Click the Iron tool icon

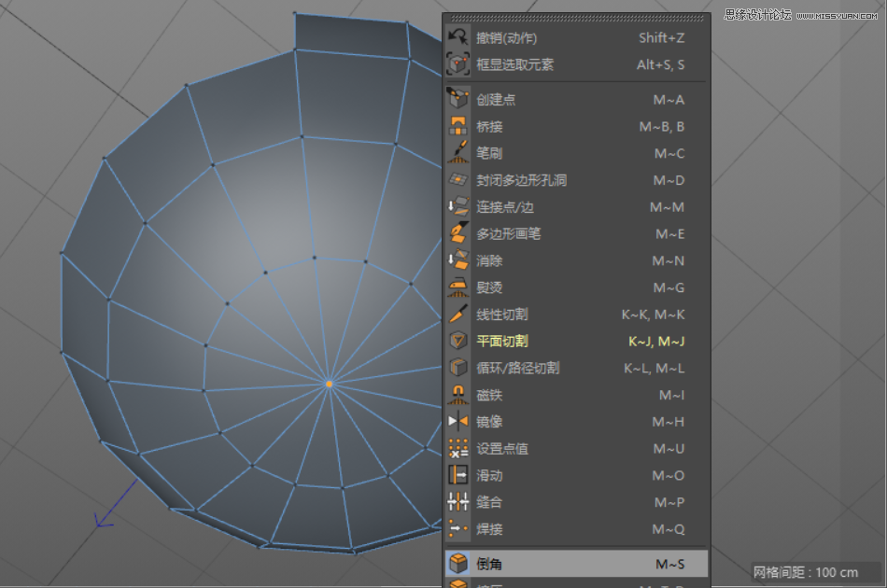[458, 287]
